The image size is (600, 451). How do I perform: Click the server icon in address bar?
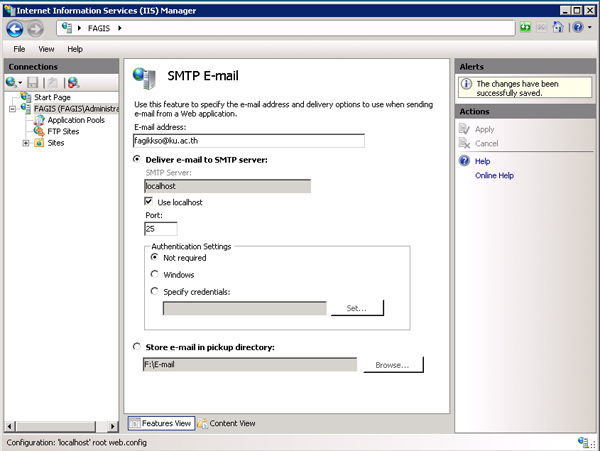67,28
